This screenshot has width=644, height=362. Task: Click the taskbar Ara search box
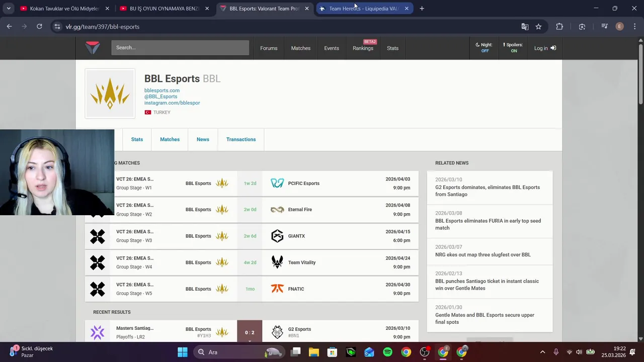(240, 352)
